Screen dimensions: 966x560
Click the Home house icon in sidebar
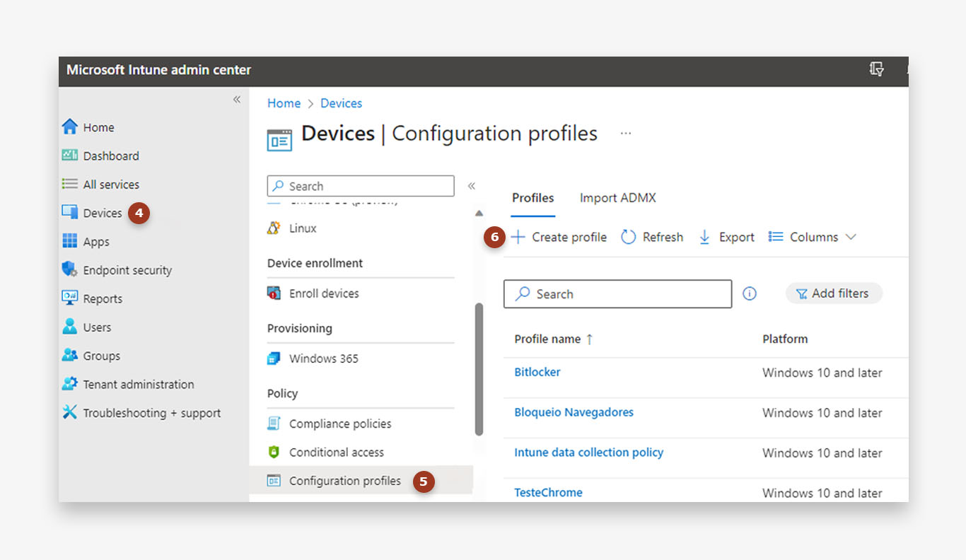[69, 127]
